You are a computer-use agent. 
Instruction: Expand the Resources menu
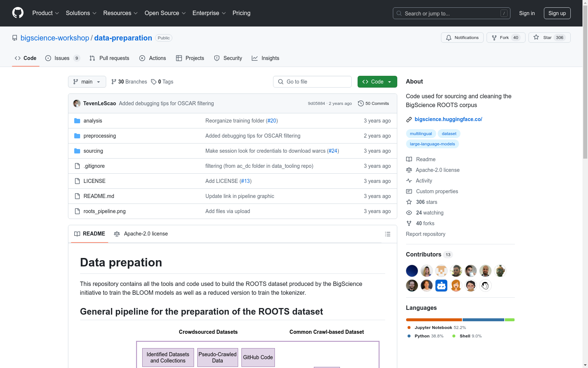click(x=121, y=13)
